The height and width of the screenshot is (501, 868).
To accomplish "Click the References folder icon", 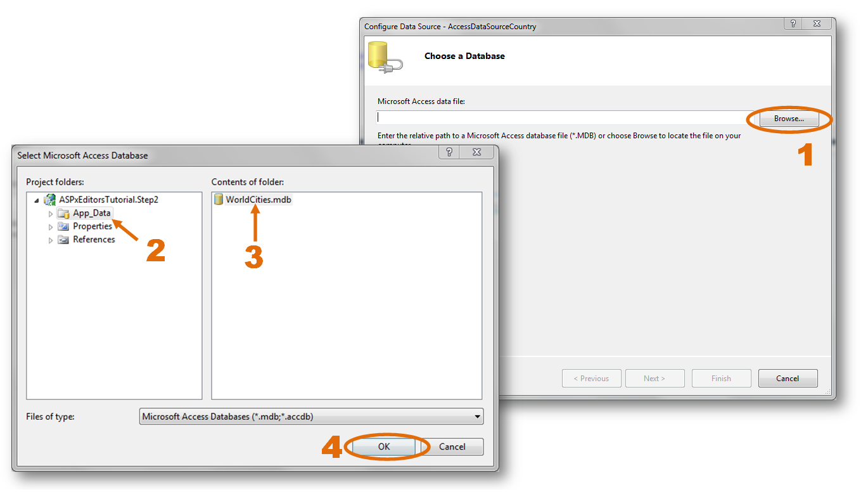I will [x=63, y=240].
